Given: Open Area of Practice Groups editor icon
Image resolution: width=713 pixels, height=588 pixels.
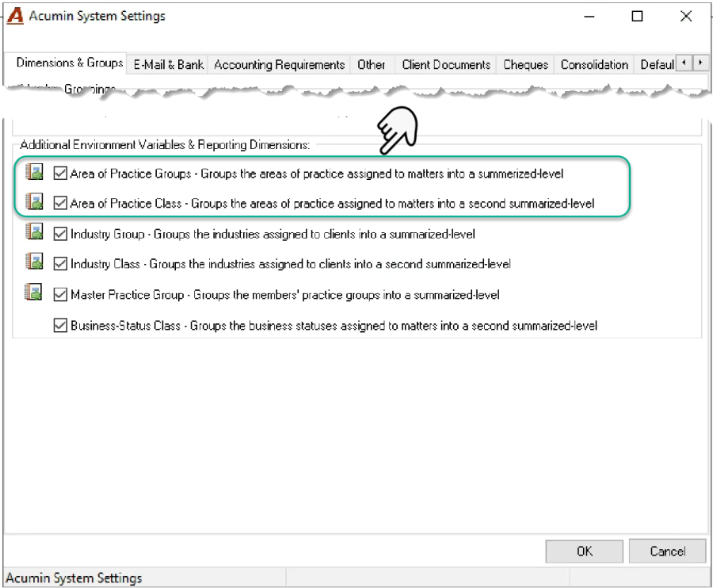Looking at the screenshot, I should coord(34,172).
